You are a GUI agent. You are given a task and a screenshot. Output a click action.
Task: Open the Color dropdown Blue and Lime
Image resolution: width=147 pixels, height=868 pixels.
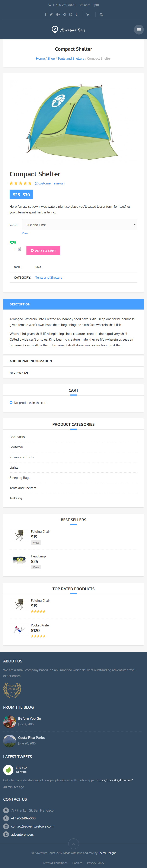point(80,225)
